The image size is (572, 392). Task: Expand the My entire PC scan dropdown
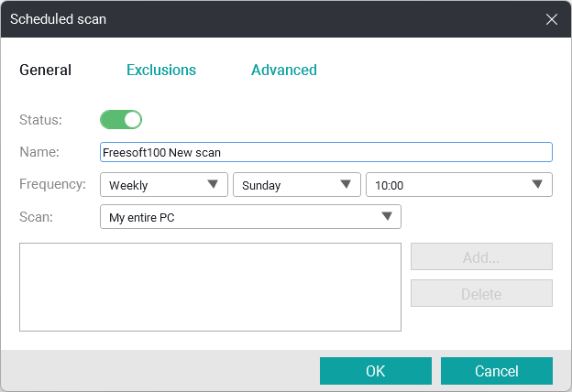[x=250, y=216]
